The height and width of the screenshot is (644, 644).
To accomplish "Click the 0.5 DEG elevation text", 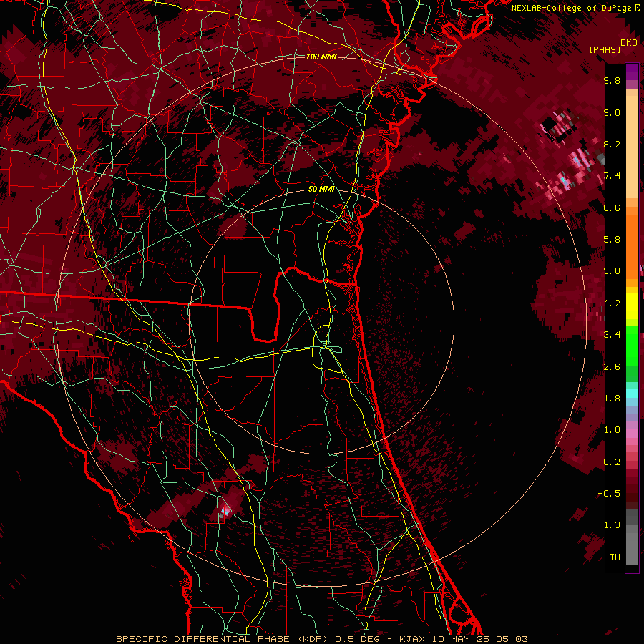I will point(356,639).
